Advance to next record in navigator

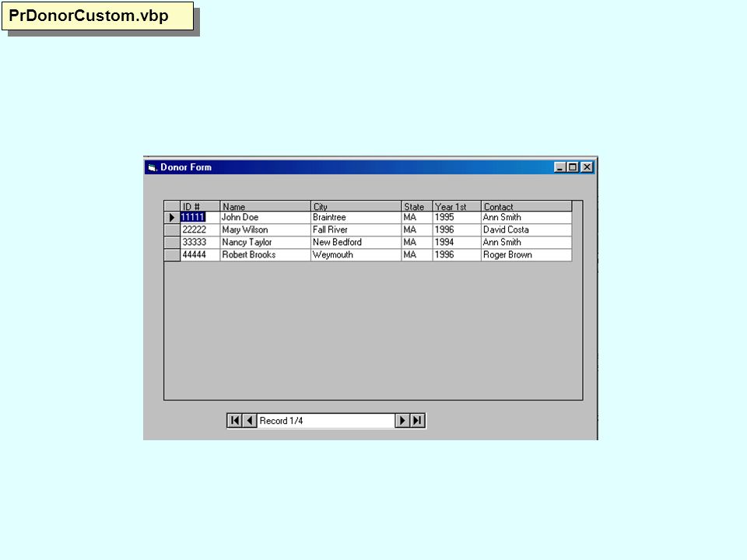coord(402,421)
